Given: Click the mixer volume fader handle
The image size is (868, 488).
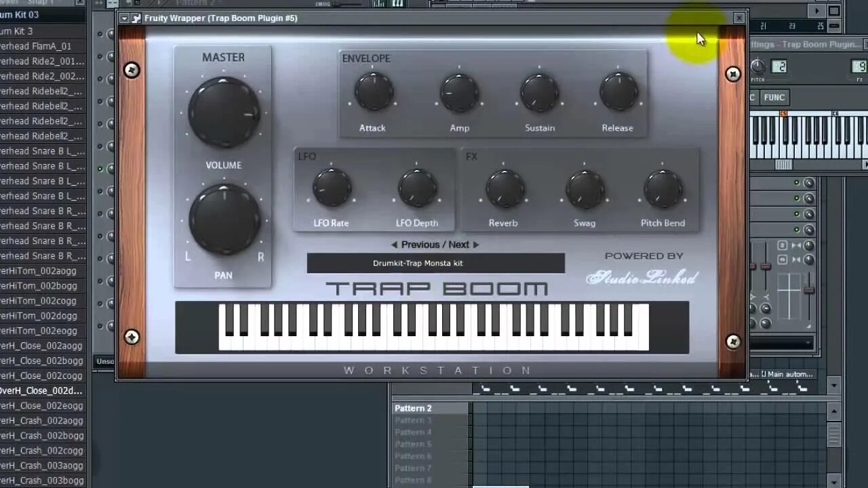Looking at the screenshot, I should coord(808,290).
